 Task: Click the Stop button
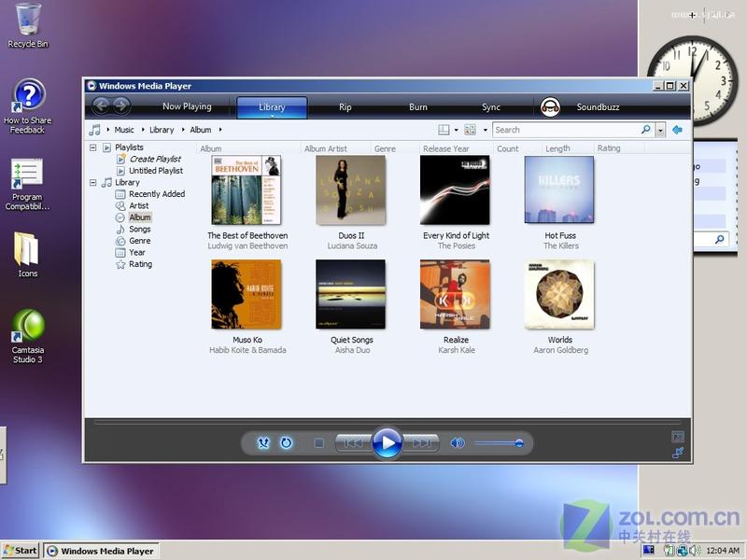[319, 443]
